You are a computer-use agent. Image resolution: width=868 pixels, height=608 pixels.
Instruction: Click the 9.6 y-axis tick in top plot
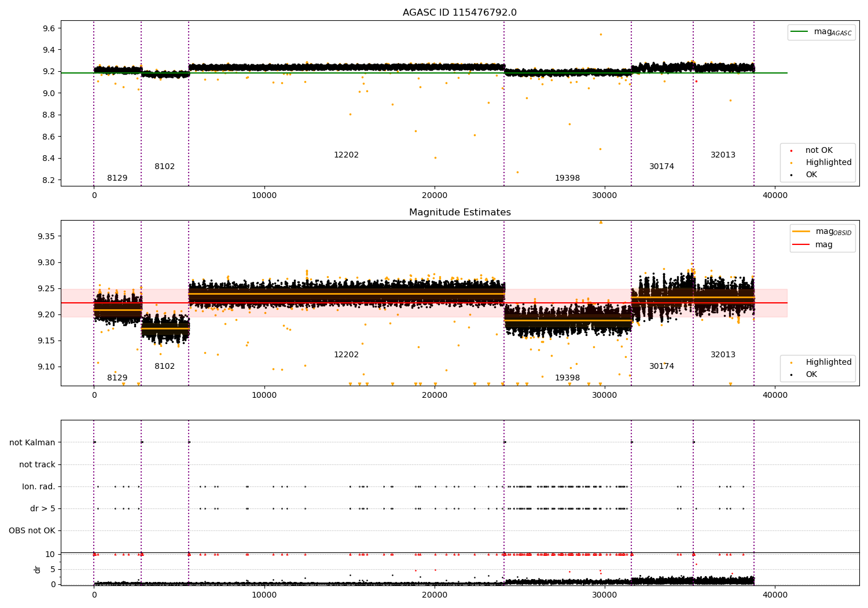pyautogui.click(x=49, y=28)
